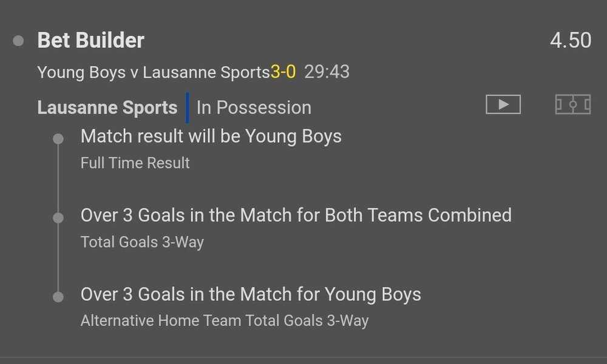Click the blue possession indicator bar
The width and height of the screenshot is (607, 364).
pyautogui.click(x=188, y=107)
